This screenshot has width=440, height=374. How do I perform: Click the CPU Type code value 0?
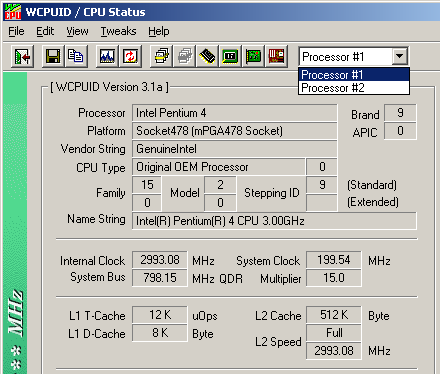[x=322, y=167]
